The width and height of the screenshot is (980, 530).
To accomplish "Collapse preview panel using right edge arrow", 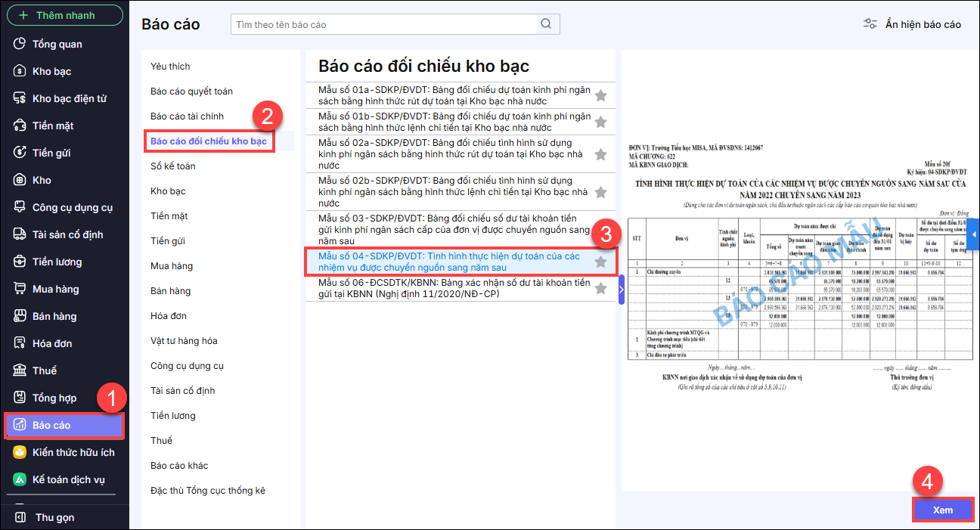I will pos(975,236).
